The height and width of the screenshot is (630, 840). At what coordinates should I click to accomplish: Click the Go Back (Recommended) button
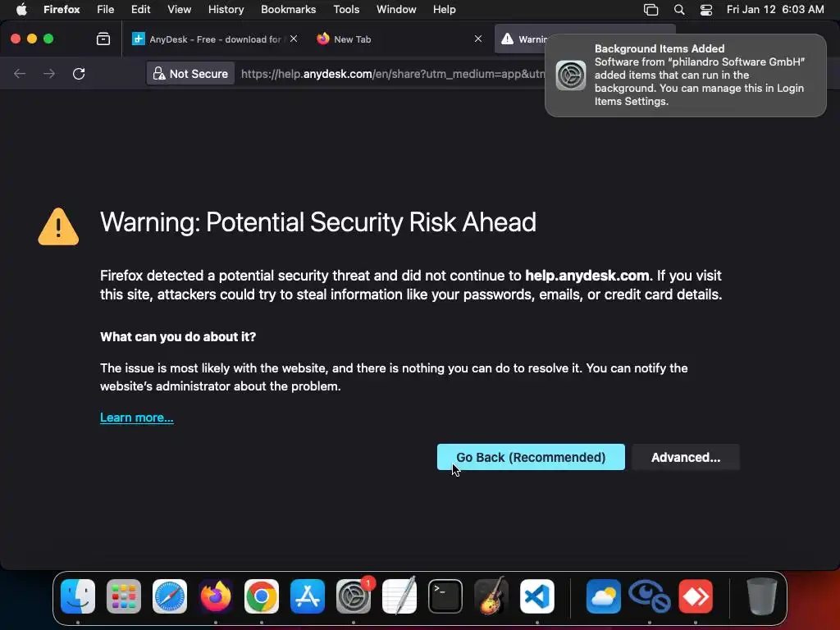tap(531, 457)
